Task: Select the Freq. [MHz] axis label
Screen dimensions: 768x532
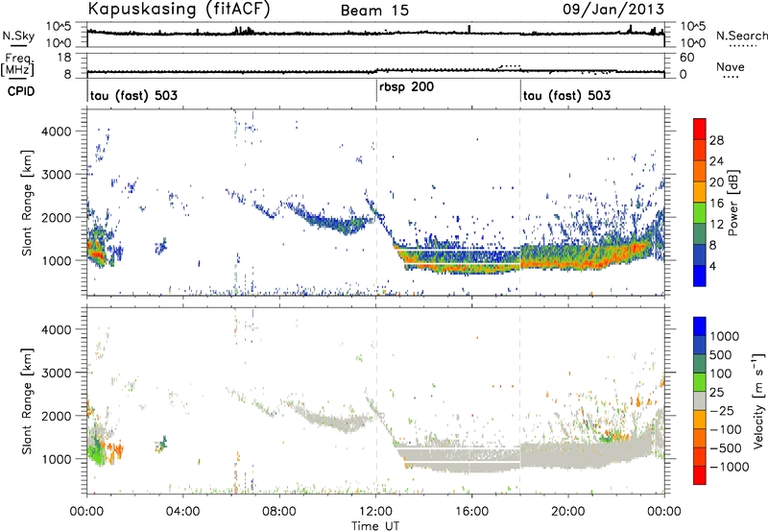Action: coord(17,65)
